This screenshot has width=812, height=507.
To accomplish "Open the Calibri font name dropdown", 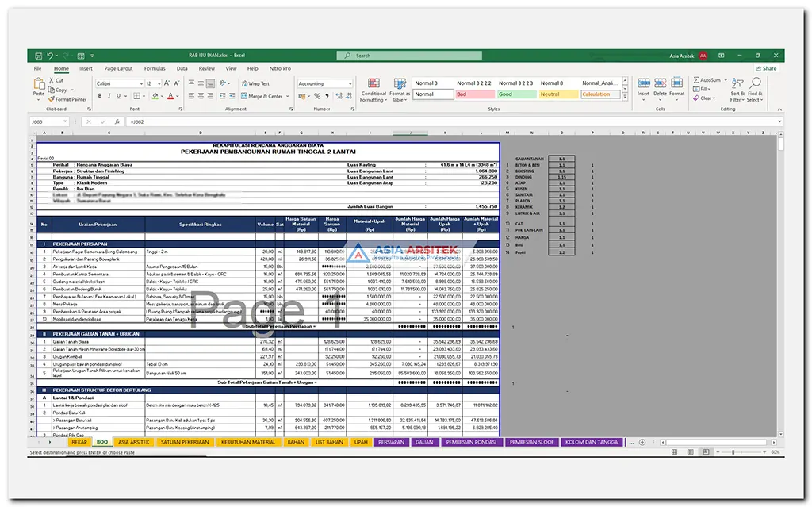I will pyautogui.click(x=141, y=83).
